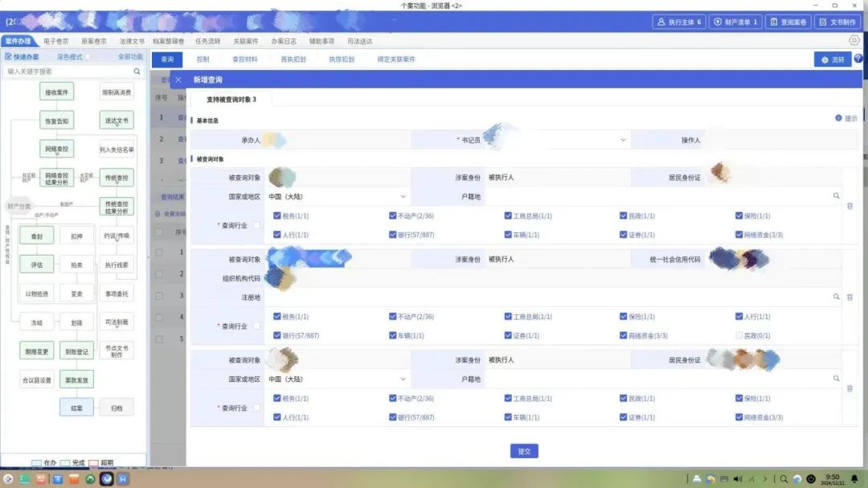This screenshot has height=488, width=868.
Task: Uncheck 工商总局(1/1) for first queried person
Action: (x=508, y=215)
